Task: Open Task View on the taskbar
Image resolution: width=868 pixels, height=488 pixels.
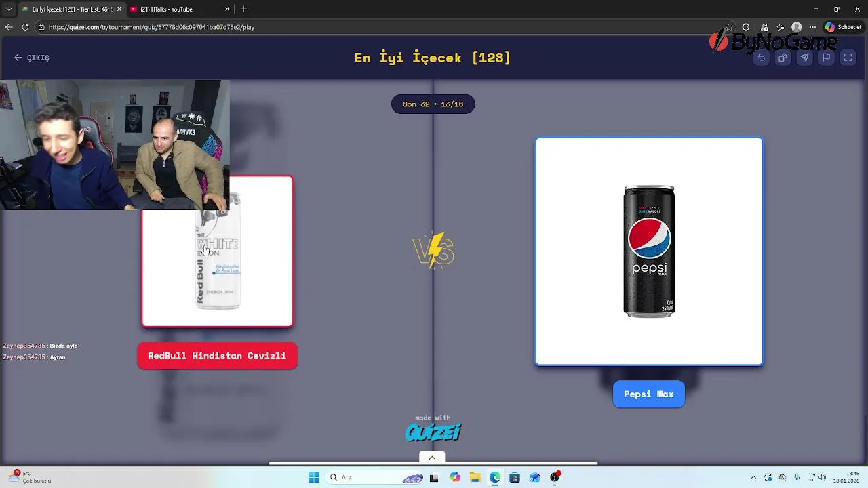Action: tap(434, 477)
